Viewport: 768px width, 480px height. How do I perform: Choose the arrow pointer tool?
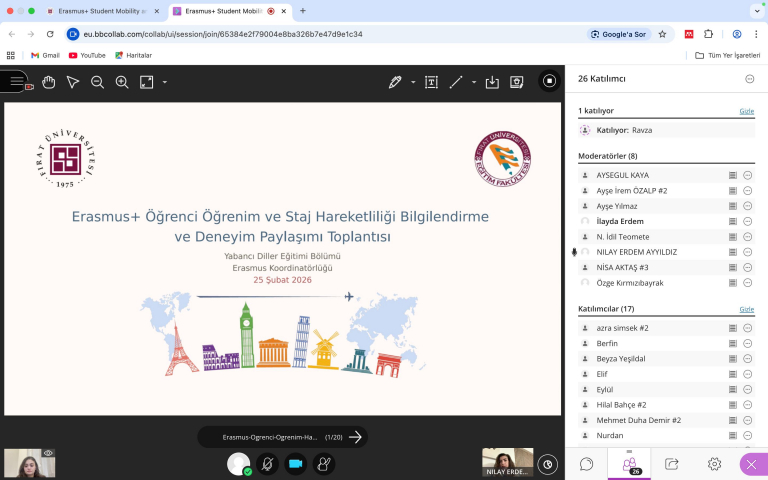click(73, 82)
